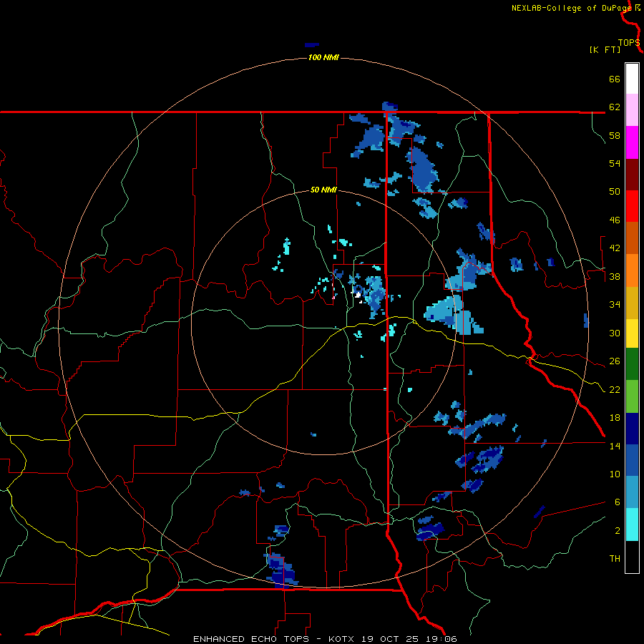The image size is (644, 644).
Task: Click the '38' legend value
Action: point(615,277)
